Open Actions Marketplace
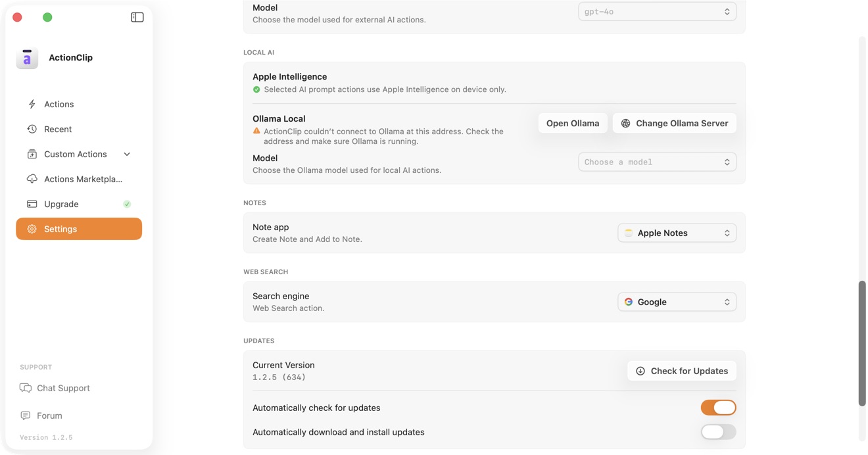868x455 pixels. pos(79,179)
